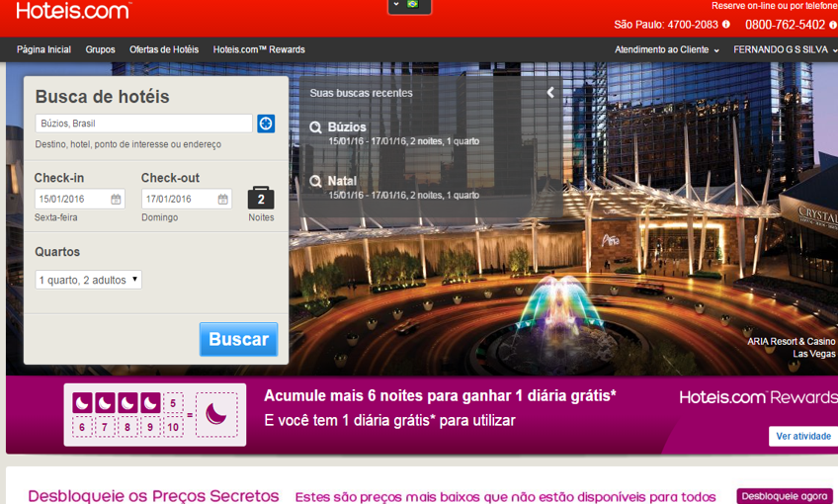Screen dimensions: 838x504
Task: Open the rooms and adults dropdown
Action: [88, 280]
